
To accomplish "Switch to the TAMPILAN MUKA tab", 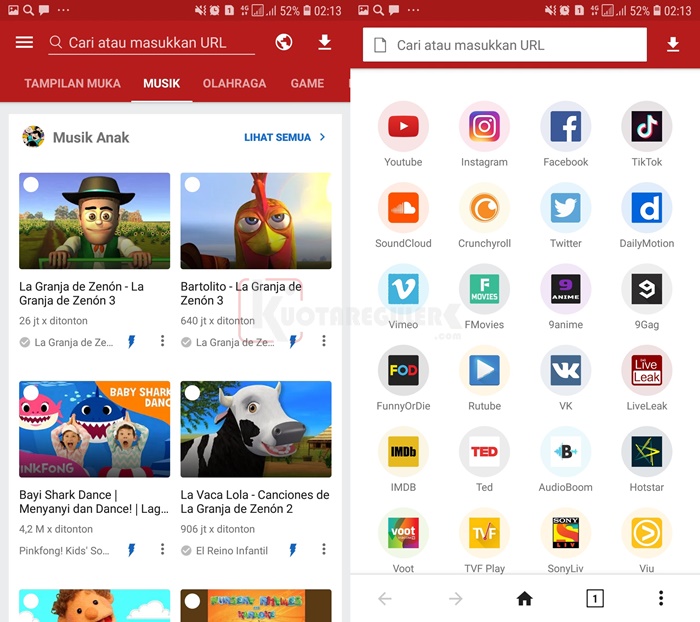I will 72,84.
